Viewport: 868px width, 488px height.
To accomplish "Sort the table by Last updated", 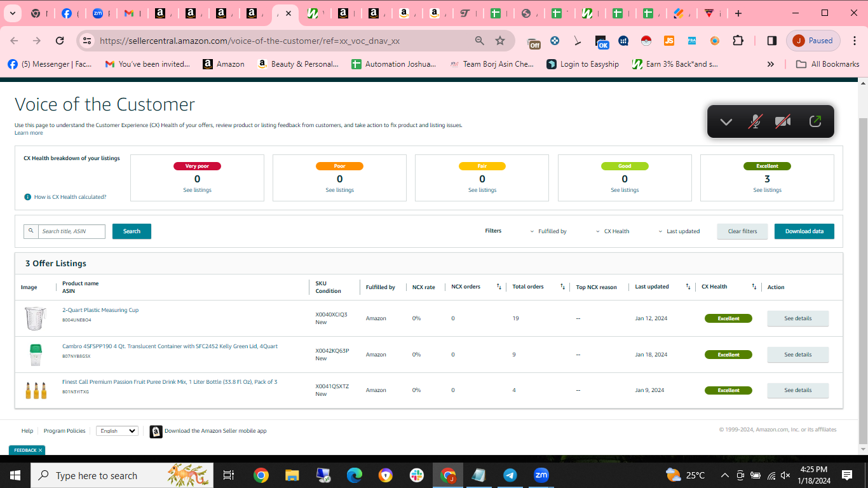I will (x=688, y=287).
